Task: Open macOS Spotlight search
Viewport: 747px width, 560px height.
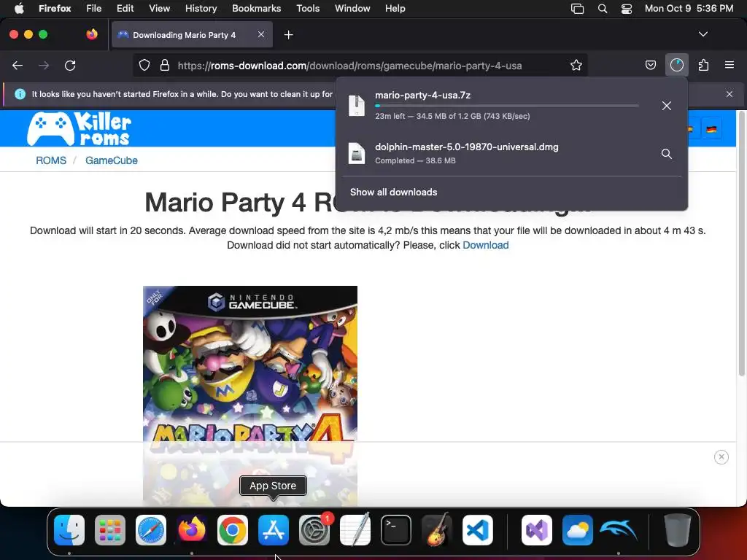Action: (602, 9)
